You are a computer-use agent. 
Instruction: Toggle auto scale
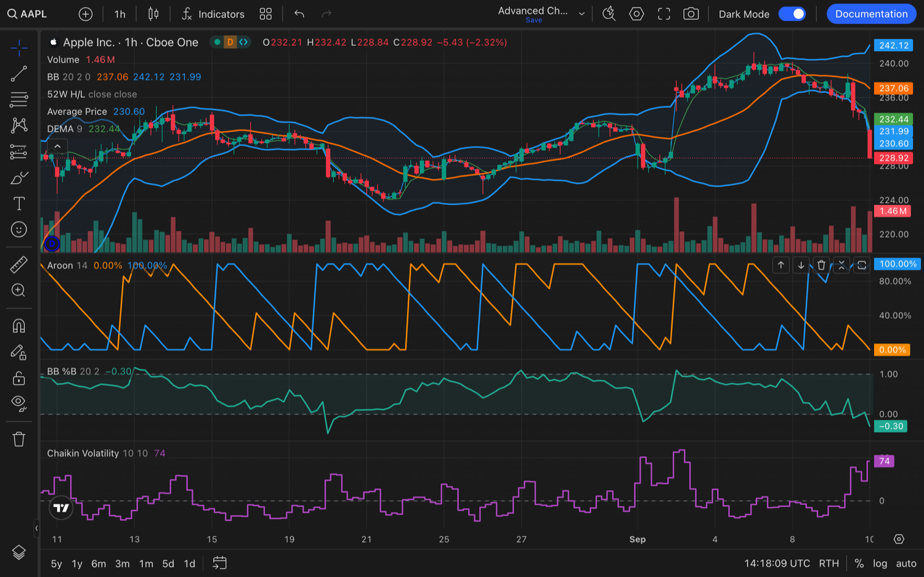coord(906,563)
